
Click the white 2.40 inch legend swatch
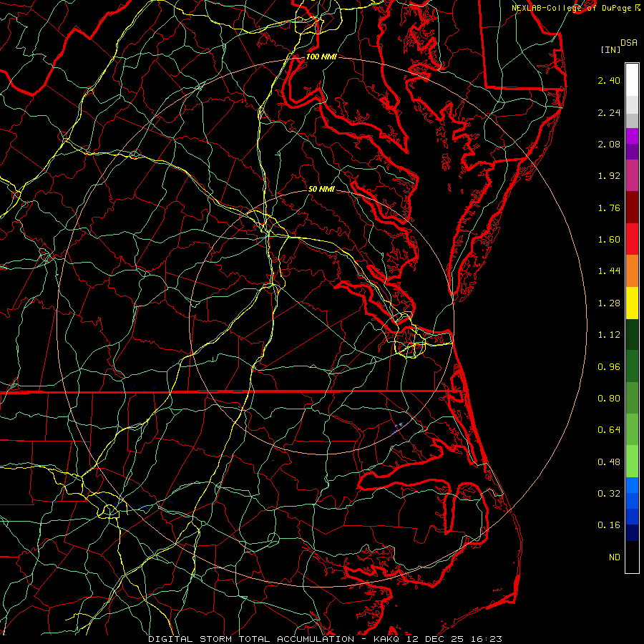[632, 80]
